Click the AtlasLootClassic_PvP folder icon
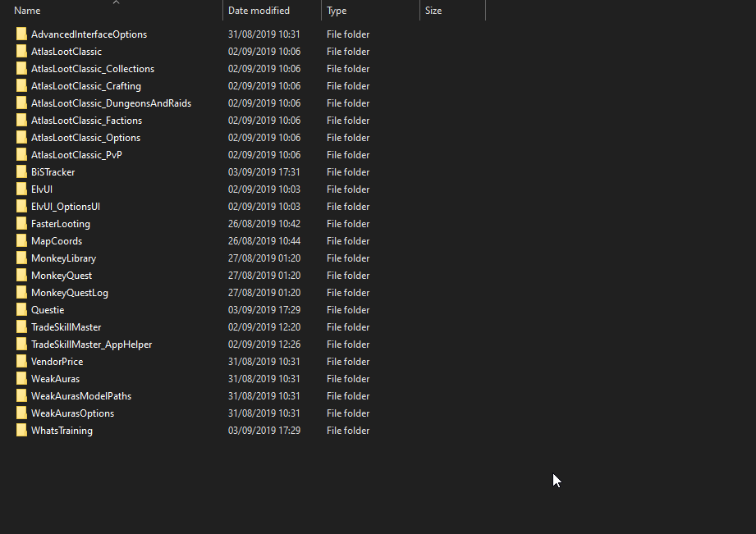The width and height of the screenshot is (756, 534). click(x=21, y=155)
